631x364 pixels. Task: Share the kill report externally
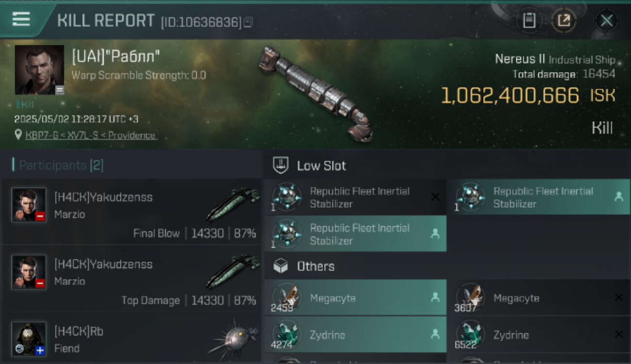pyautogui.click(x=564, y=20)
